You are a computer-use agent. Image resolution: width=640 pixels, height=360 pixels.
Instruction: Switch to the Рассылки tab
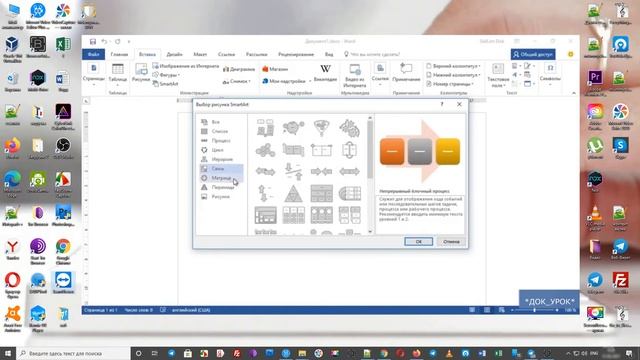coord(256,54)
